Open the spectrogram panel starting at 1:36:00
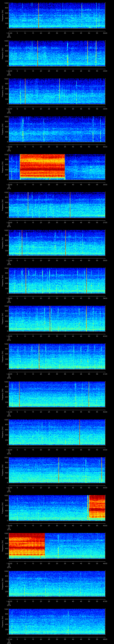Image resolution: width=114 pixels, height=644 pixels. click(57, 205)
